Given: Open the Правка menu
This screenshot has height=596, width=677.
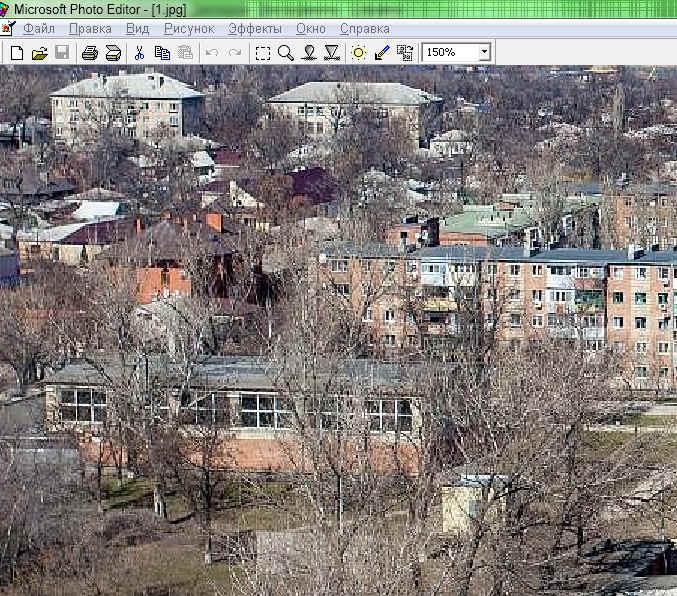Looking at the screenshot, I should click(90, 29).
